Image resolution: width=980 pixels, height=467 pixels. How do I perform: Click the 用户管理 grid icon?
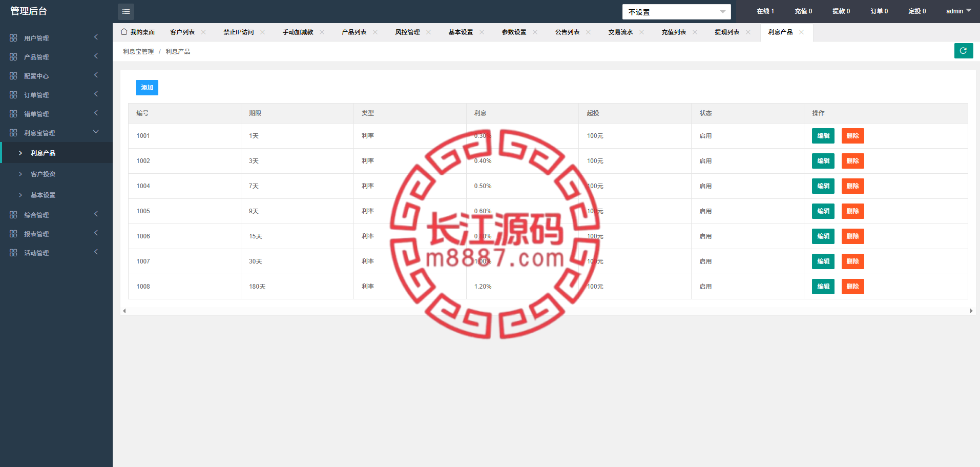(x=13, y=38)
